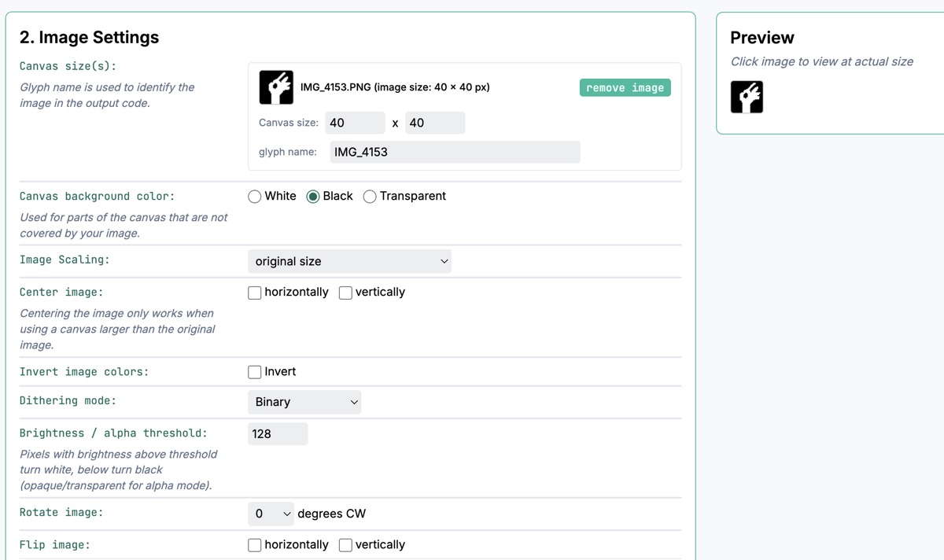This screenshot has width=944, height=560.
Task: Click the 'Center image:' label
Action: pyautogui.click(x=61, y=292)
